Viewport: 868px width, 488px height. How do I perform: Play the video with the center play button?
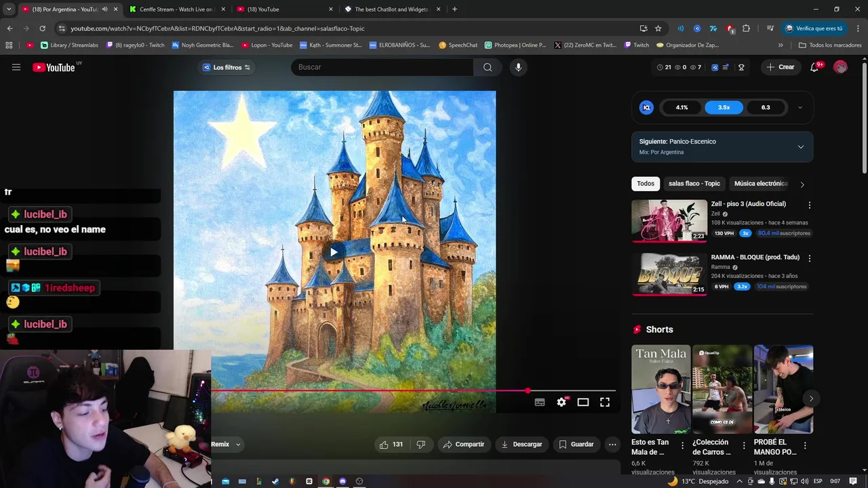[334, 252]
